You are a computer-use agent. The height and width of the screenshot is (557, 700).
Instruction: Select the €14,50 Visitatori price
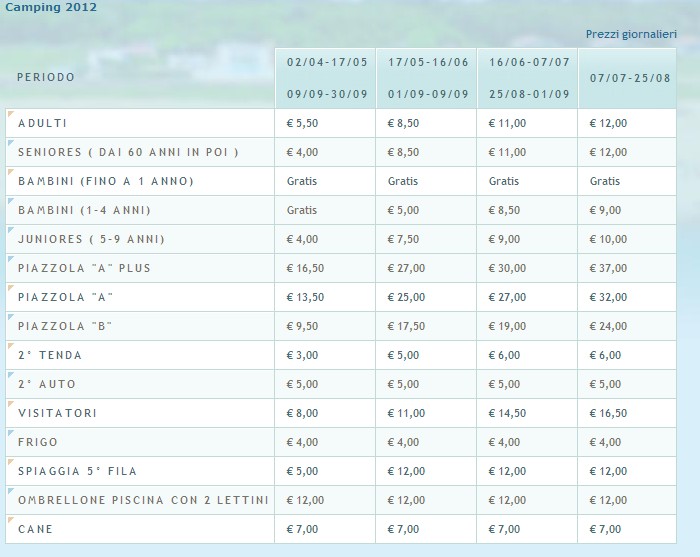point(508,413)
